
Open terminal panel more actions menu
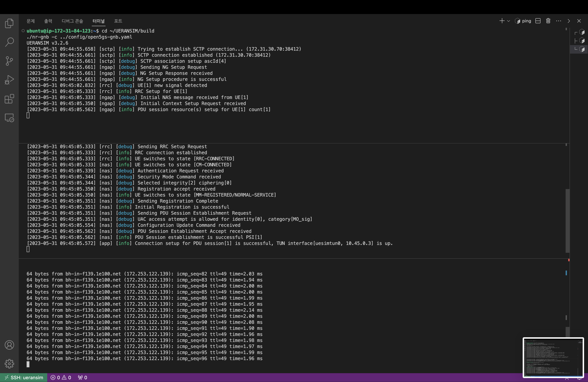point(558,21)
